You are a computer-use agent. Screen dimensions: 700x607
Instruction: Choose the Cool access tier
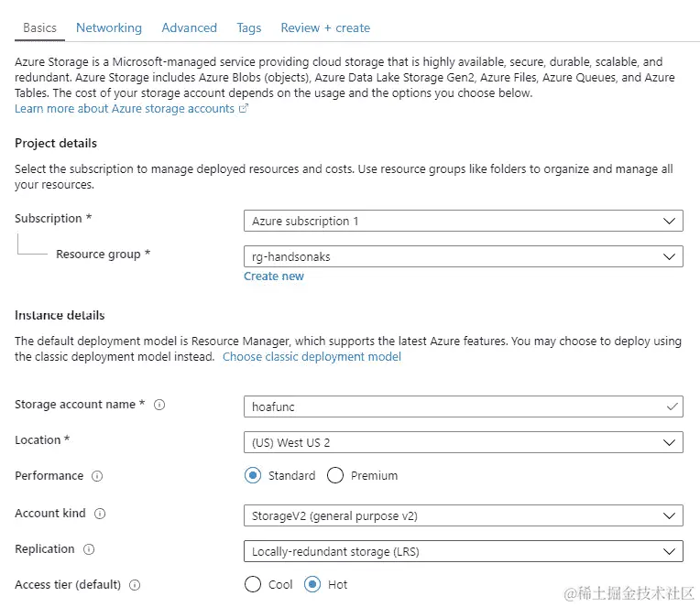253,584
